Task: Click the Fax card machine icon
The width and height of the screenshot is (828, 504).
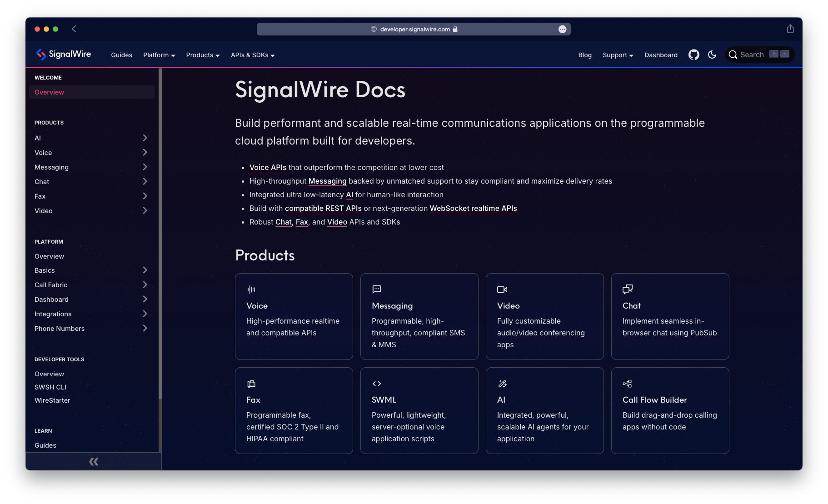Action: coord(251,384)
